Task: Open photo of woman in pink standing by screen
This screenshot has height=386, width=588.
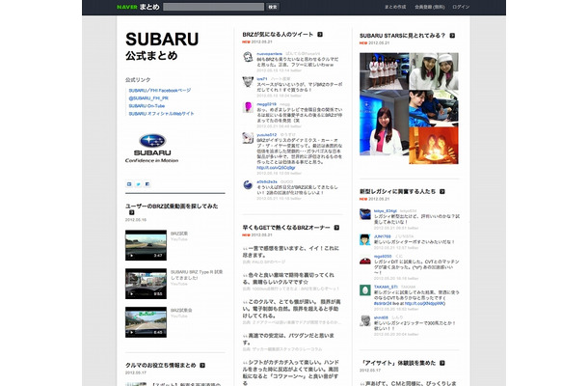Action: pos(384,123)
